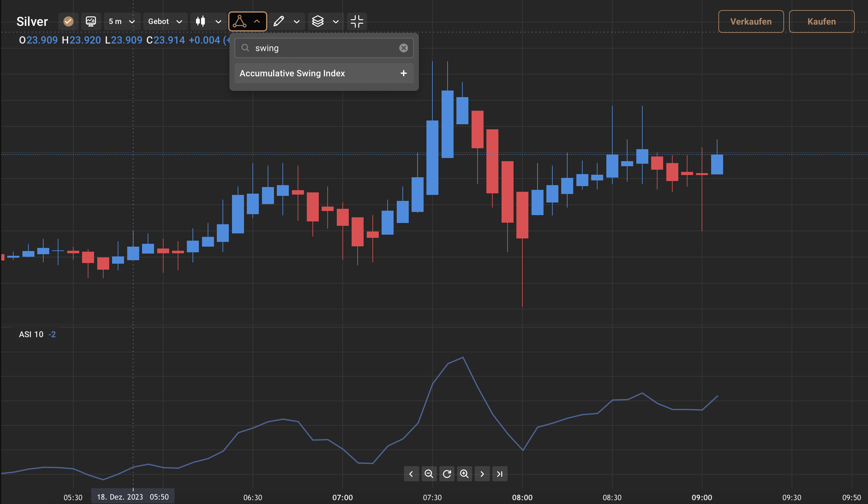Click the Silver instrument name
The image size is (868, 504).
click(32, 21)
